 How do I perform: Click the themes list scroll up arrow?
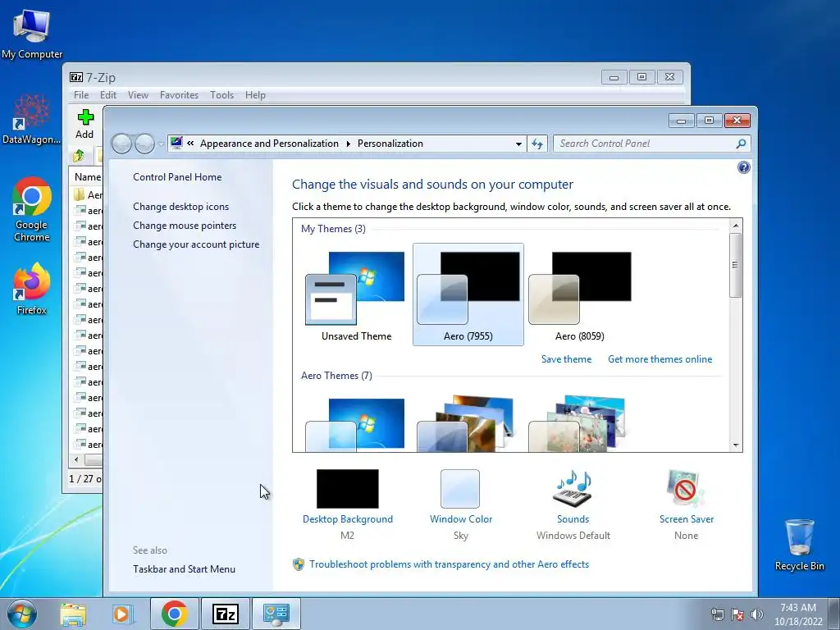[x=735, y=226]
